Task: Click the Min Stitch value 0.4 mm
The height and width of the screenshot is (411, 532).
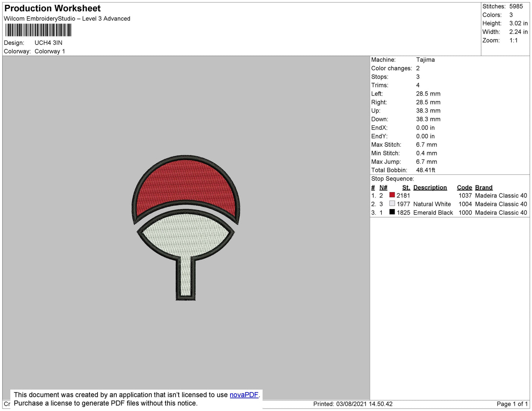Action: tap(426, 153)
